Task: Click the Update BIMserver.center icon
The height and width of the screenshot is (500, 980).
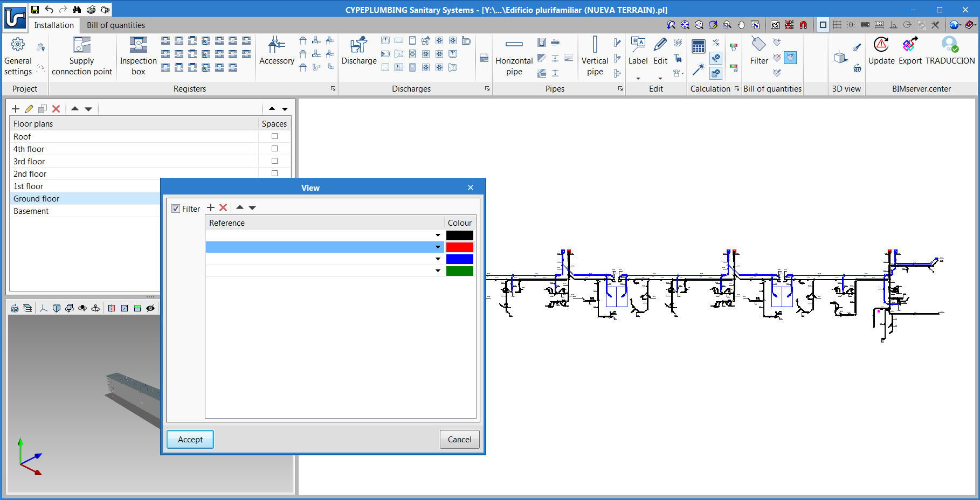Action: [x=881, y=51]
